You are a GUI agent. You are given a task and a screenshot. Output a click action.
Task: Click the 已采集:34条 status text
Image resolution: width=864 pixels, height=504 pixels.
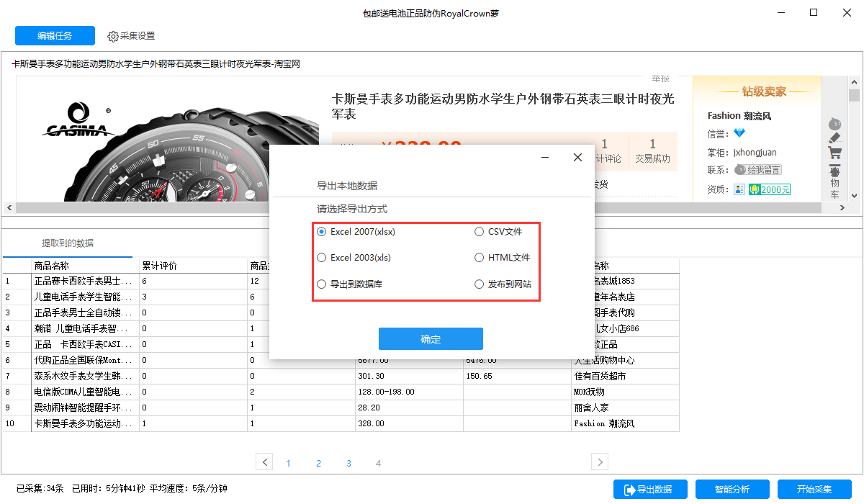point(40,489)
